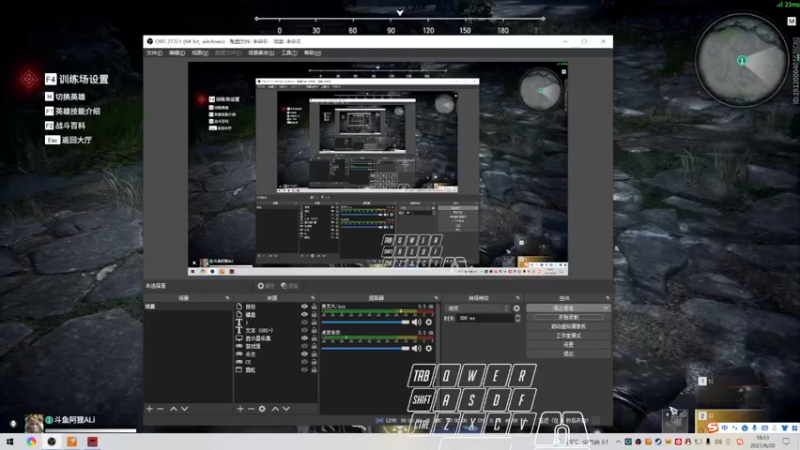Click the OBS preview canvas
Image resolution: width=800 pixels, height=450 pixels.
coord(378,169)
